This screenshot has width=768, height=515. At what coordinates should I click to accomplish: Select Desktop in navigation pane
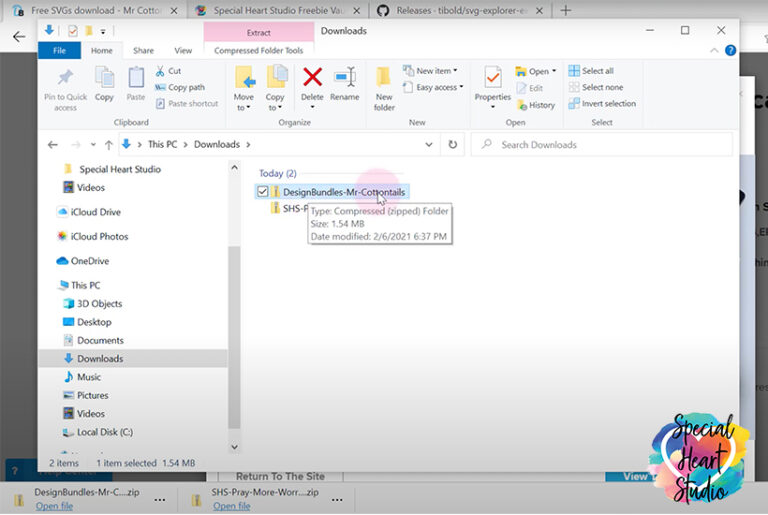pos(87,322)
